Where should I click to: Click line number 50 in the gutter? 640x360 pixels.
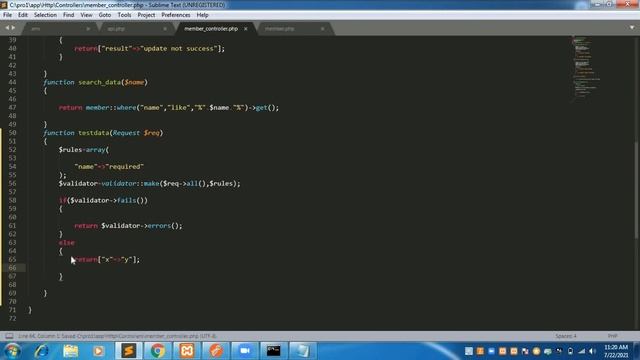[x=12, y=133]
